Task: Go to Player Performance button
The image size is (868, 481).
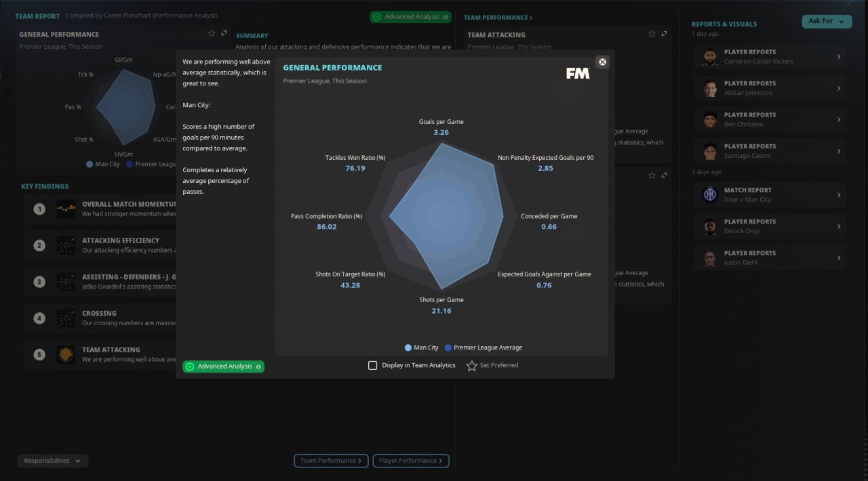Action: click(x=411, y=461)
